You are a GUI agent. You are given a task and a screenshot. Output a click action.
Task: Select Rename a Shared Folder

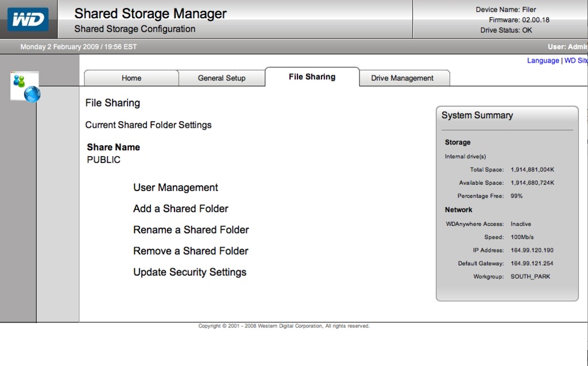(191, 230)
